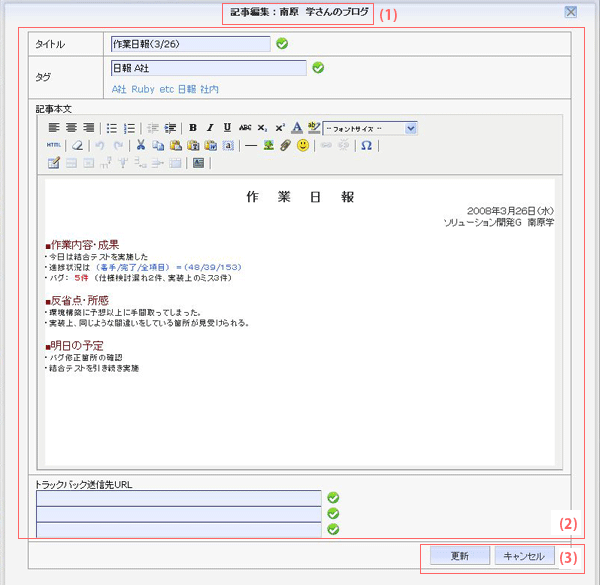Screen dimensions: 600x585
Task: Insert a hyperlink with the chain icon
Action: coord(326,145)
